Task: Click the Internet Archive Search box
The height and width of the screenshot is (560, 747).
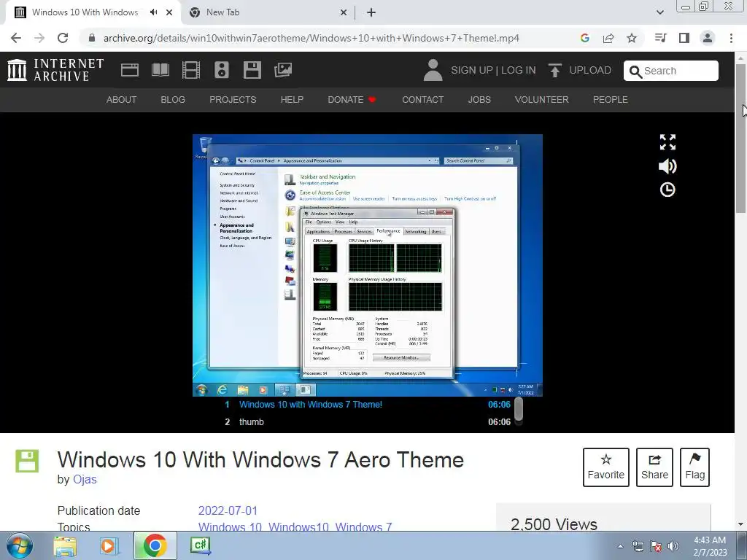Action: click(x=671, y=71)
